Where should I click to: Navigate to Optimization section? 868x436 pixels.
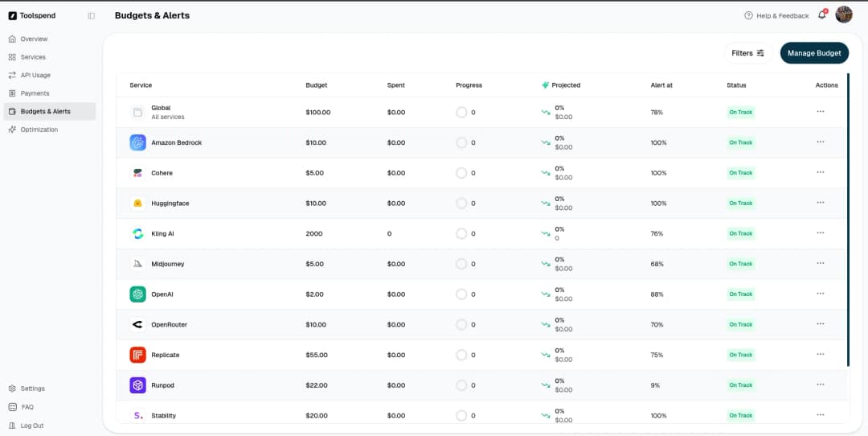[39, 130]
